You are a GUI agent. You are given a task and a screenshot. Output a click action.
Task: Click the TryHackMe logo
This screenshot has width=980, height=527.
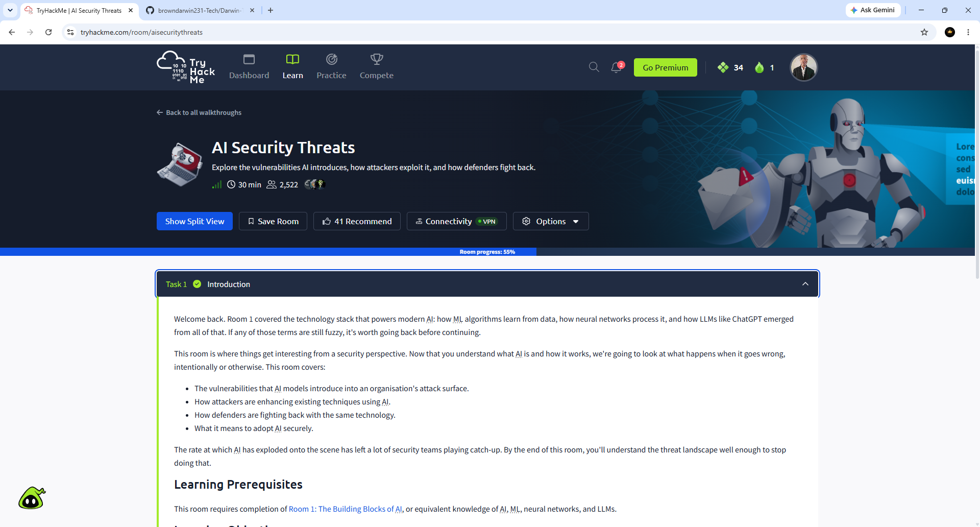(186, 67)
